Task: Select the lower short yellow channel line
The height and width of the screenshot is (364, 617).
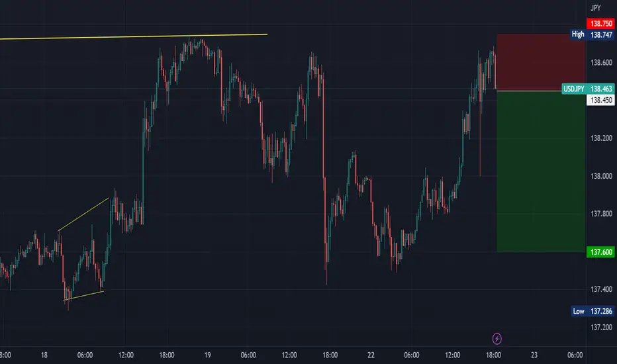Action: pyautogui.click(x=83, y=296)
